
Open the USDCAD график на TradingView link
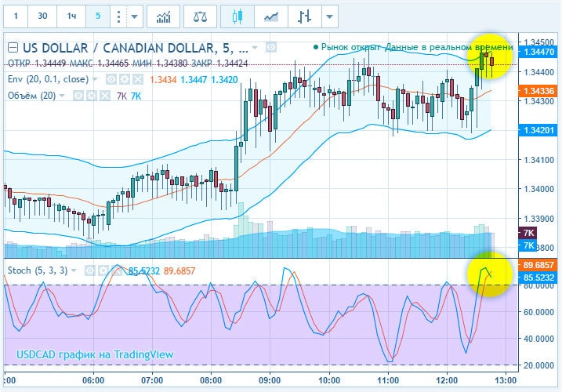94,354
